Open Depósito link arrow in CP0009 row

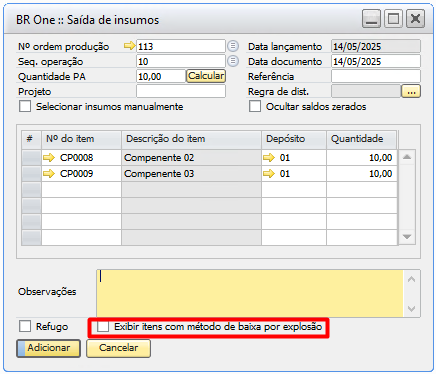click(x=269, y=173)
